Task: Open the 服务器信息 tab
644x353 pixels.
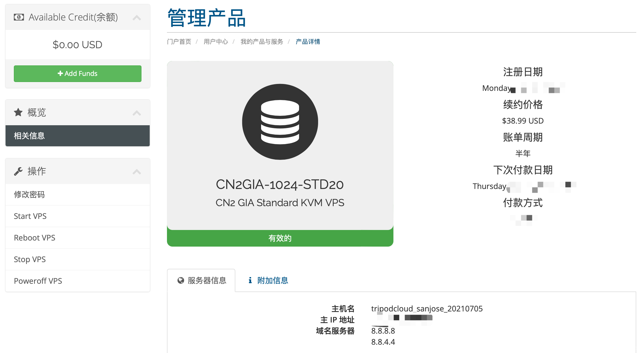Action: coord(206,280)
